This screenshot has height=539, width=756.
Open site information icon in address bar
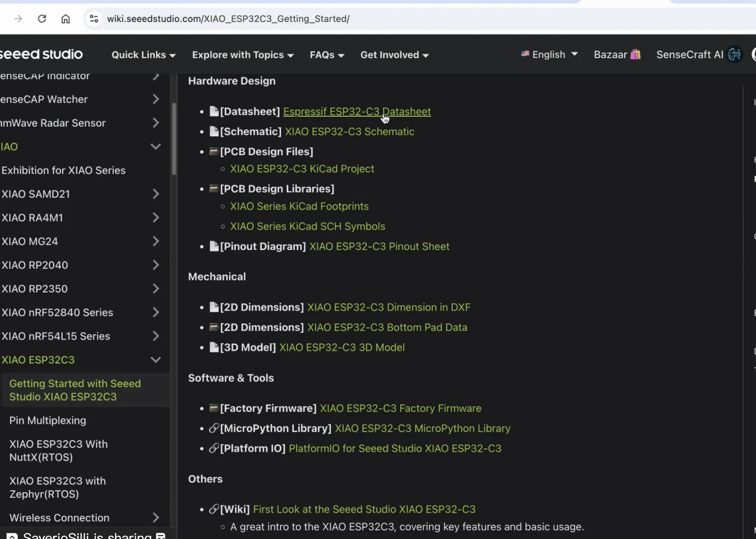(x=94, y=19)
